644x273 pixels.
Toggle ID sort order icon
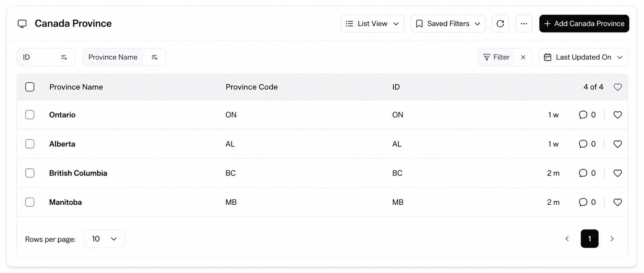[x=64, y=57]
